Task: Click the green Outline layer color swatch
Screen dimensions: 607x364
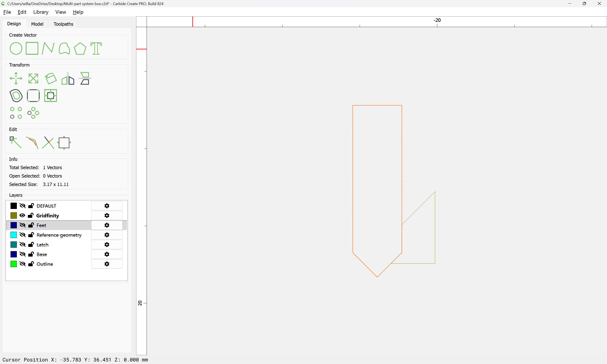Action: pos(14,264)
